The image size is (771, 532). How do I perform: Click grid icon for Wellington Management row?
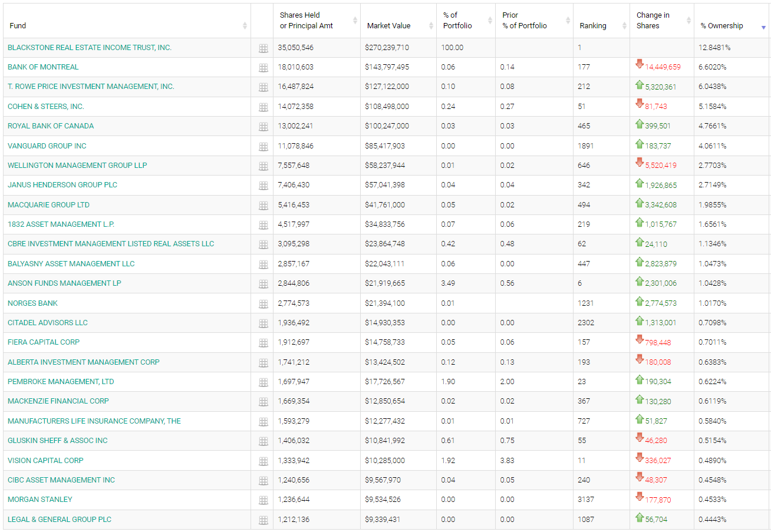click(x=263, y=166)
